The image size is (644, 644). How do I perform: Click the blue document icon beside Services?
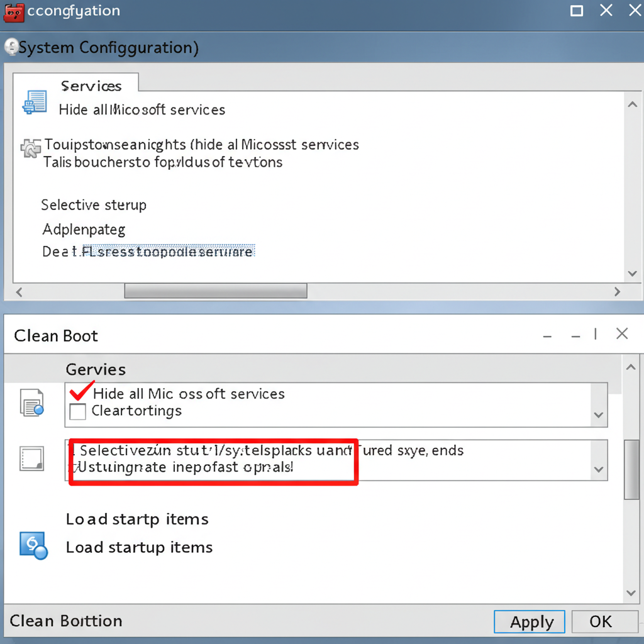click(x=35, y=102)
